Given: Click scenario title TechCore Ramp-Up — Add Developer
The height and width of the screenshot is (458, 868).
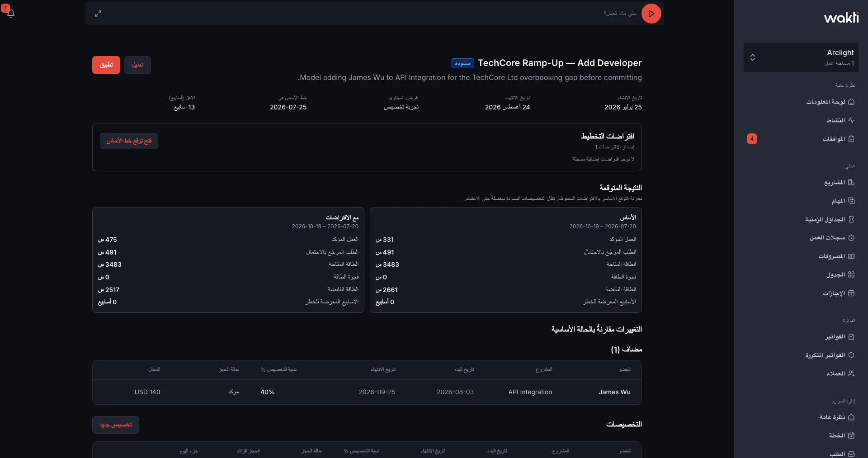Looking at the screenshot, I should coord(560,63).
